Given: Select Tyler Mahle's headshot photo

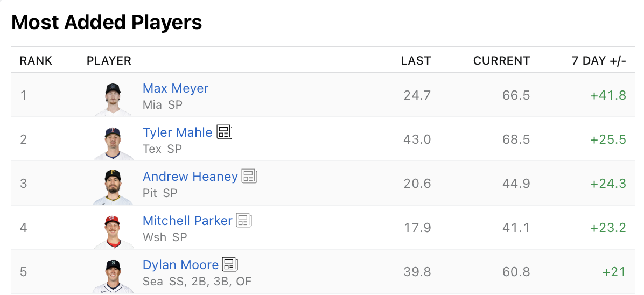Looking at the screenshot, I should 113,143.
